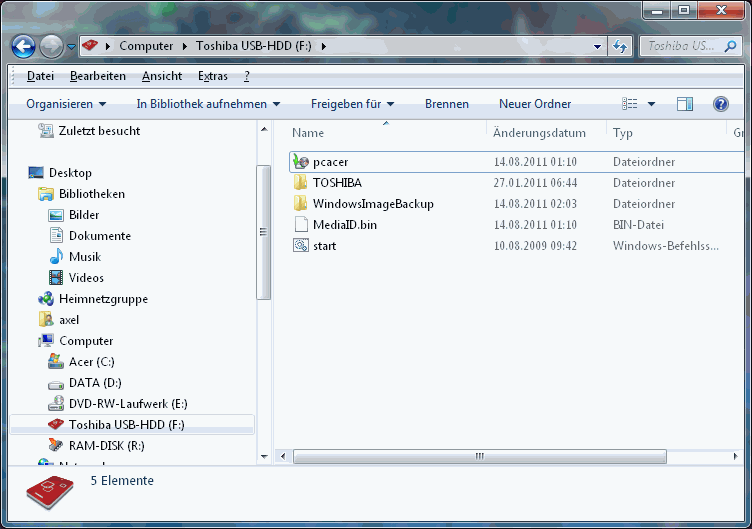Click the 5 Elemente status text
Image resolution: width=752 pixels, height=529 pixels.
122,481
